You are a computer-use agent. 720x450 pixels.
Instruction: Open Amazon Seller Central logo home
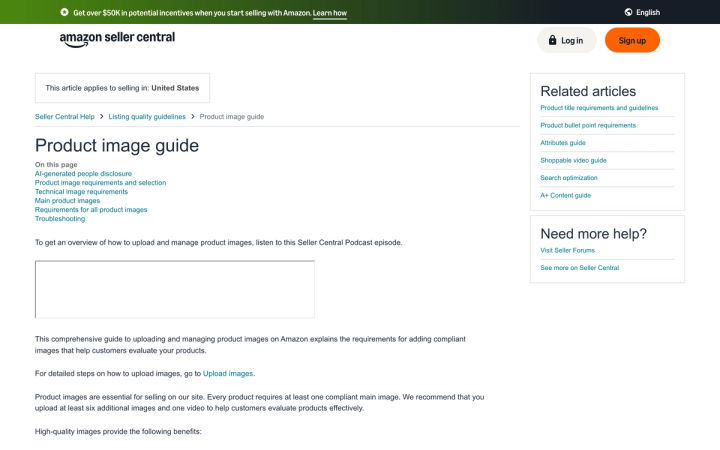(x=117, y=39)
